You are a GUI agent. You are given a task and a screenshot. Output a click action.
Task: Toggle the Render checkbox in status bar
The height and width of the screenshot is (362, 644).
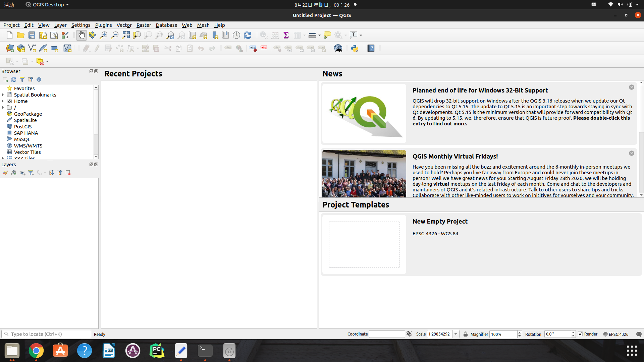pos(581,334)
